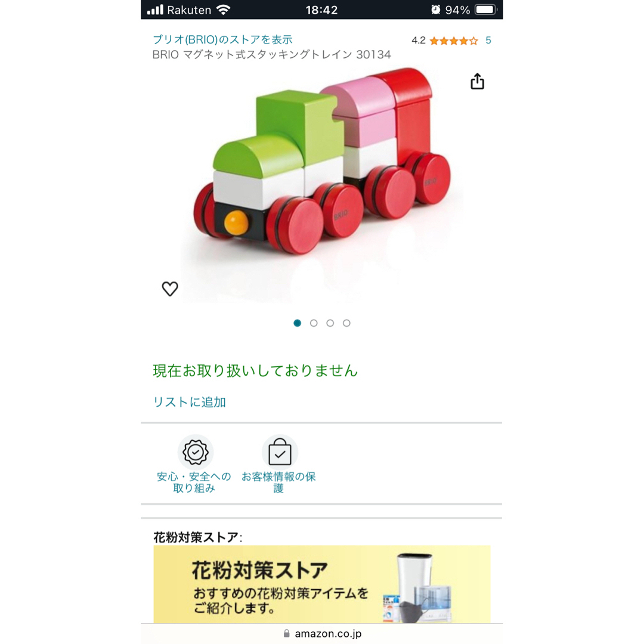Tap the battery icon in status bar
Image resolution: width=644 pixels, height=644 pixels.
tap(486, 10)
